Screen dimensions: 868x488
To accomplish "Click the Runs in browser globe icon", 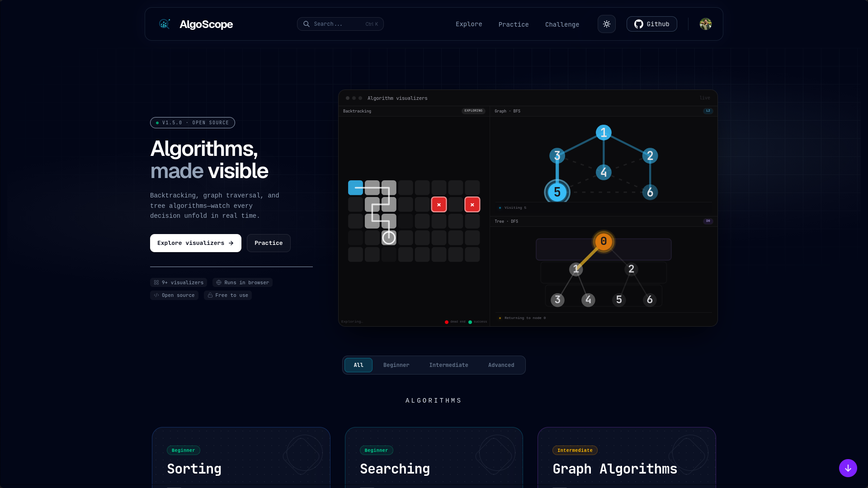I will click(219, 282).
